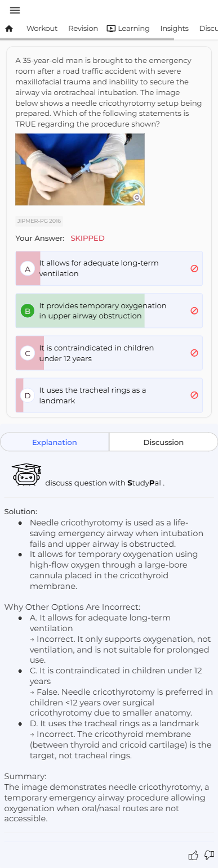The width and height of the screenshot is (218, 868).
Task: Select option D radio circle
Action: tap(28, 395)
